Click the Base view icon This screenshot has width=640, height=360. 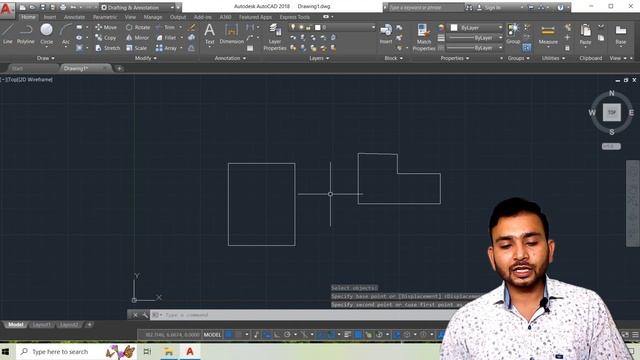(x=621, y=34)
